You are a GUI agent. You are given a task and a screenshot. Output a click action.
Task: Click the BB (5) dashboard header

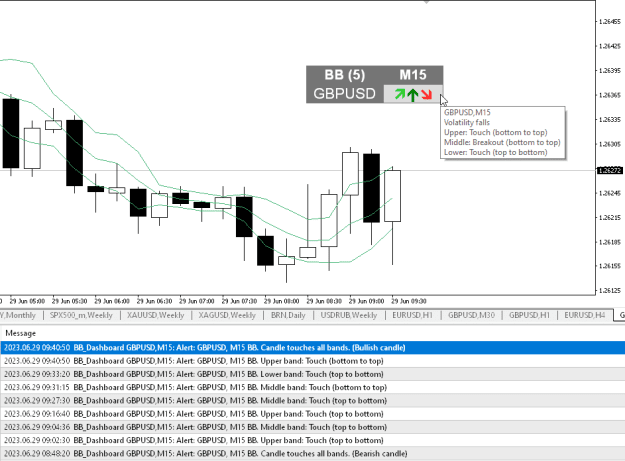click(345, 75)
